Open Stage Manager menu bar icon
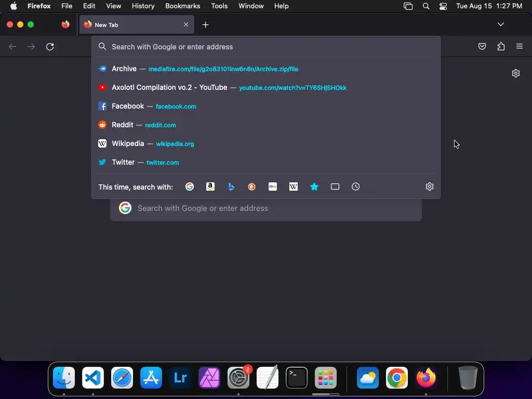 (408, 6)
